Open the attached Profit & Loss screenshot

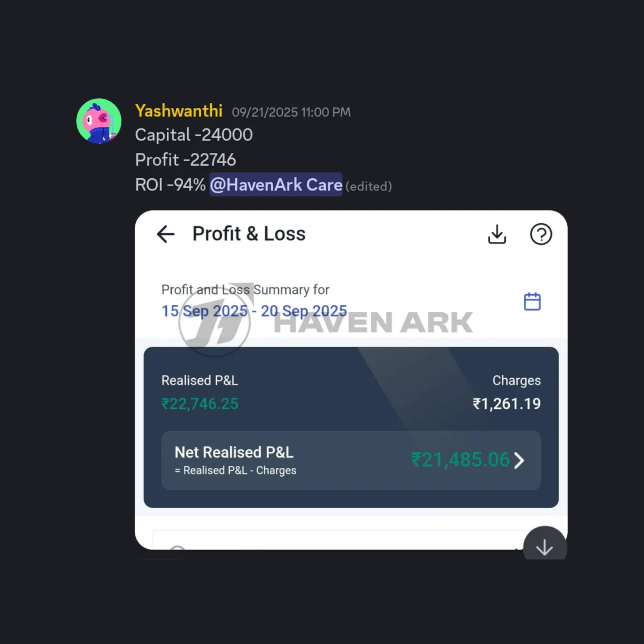351,380
